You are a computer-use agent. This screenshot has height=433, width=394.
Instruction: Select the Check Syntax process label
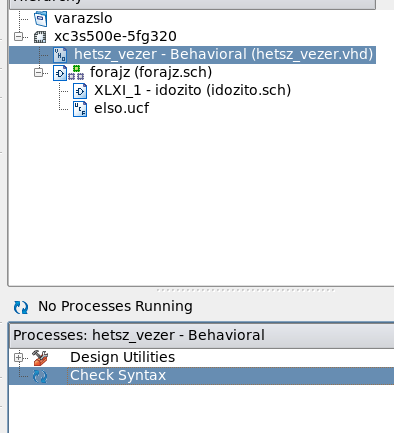118,376
